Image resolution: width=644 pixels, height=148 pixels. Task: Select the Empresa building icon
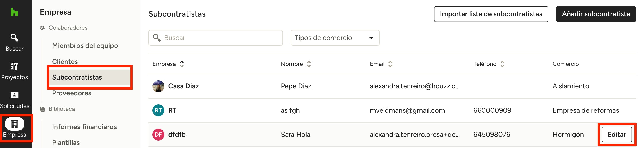(15, 124)
